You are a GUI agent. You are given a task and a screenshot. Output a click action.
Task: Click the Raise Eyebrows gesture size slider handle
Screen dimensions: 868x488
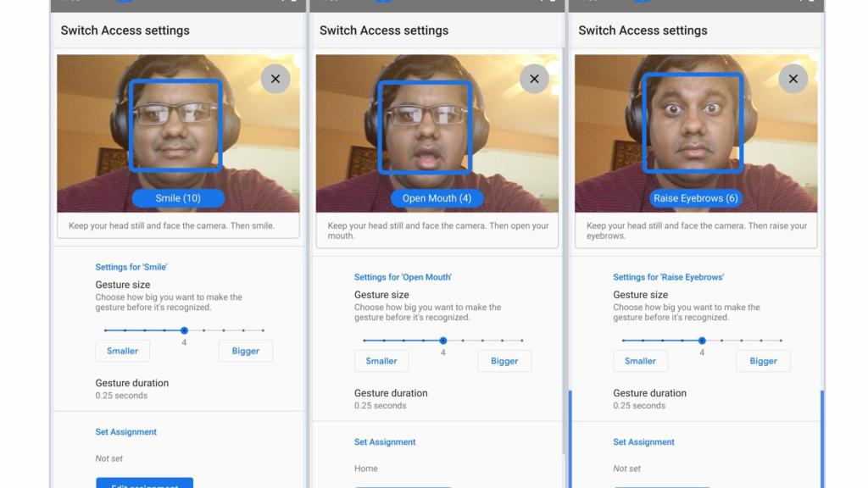(x=702, y=341)
